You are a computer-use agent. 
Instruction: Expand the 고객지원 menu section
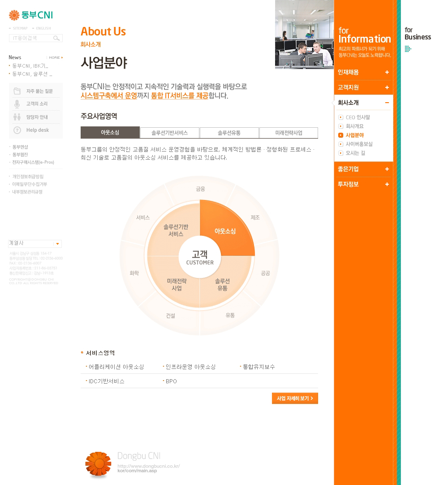[387, 87]
